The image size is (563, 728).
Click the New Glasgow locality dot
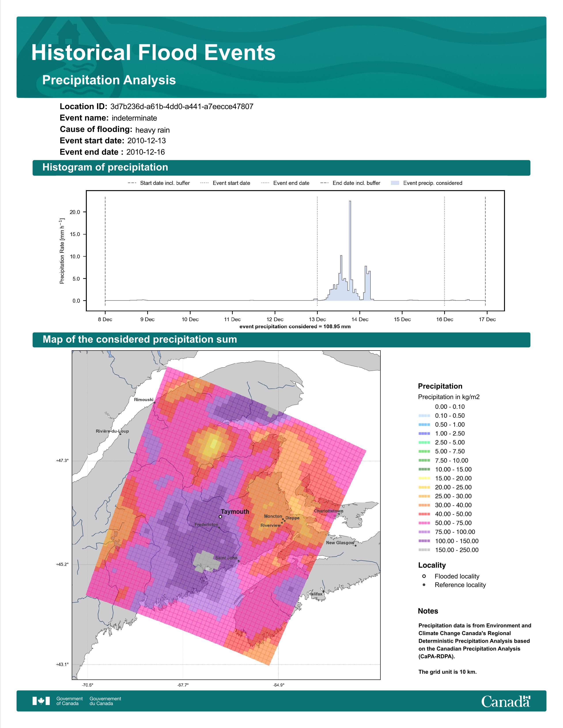(x=355, y=546)
